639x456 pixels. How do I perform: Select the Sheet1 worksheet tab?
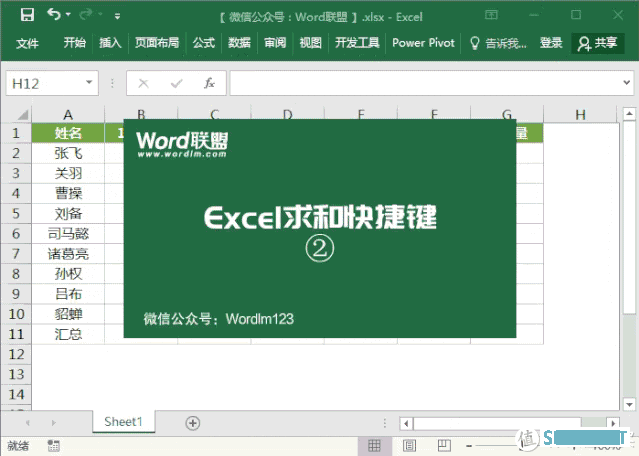[x=123, y=421]
